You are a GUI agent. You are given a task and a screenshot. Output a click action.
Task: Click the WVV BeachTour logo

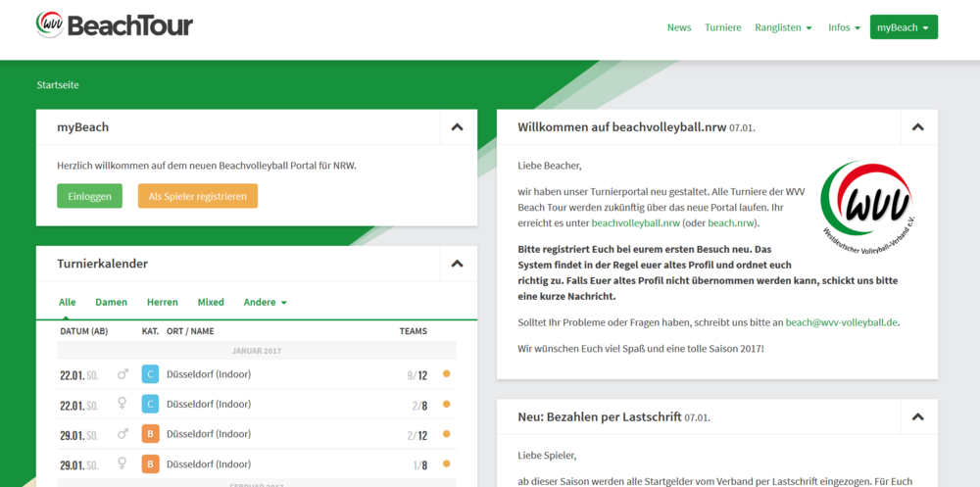tap(115, 25)
